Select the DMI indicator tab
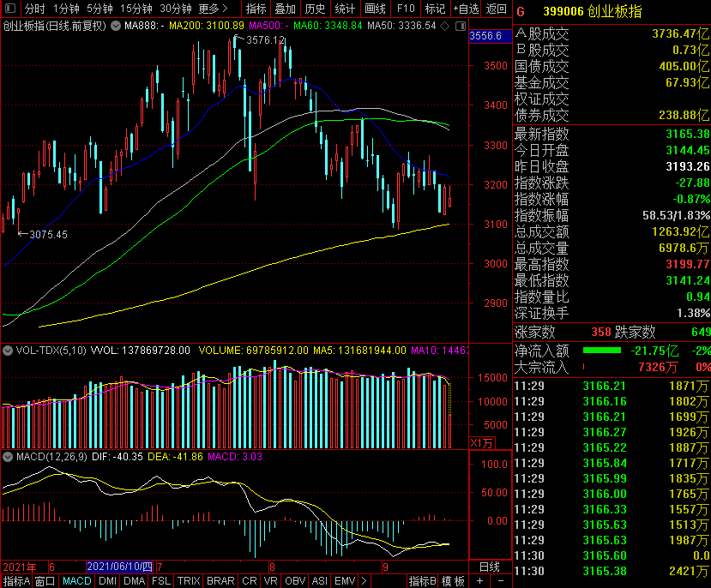Screen dimensions: 711x588 (107, 581)
